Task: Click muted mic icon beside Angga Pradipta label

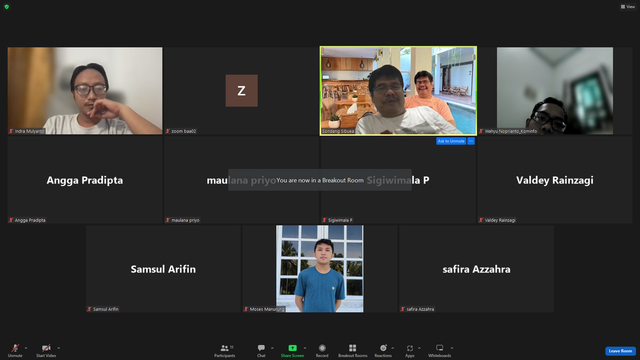Action: coord(11,220)
